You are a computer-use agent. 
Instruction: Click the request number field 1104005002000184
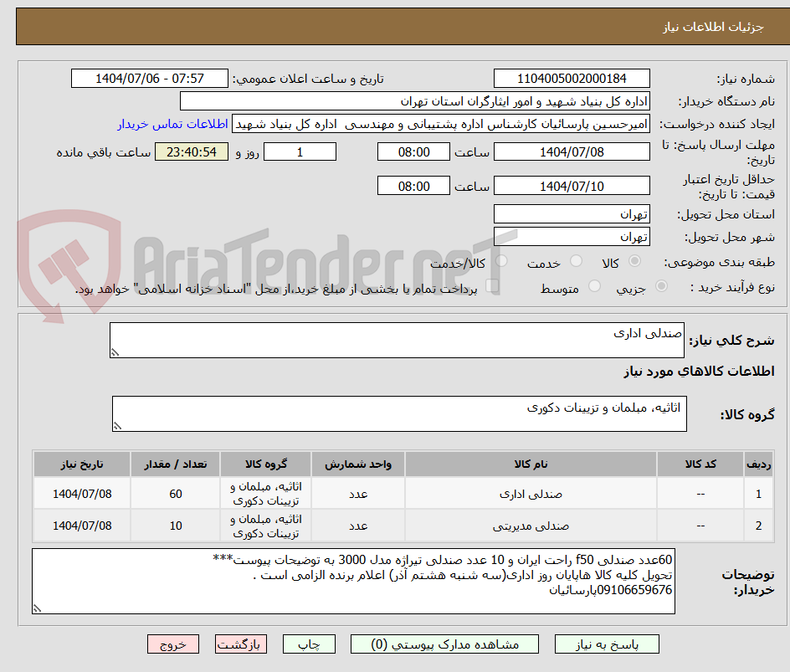[572, 79]
